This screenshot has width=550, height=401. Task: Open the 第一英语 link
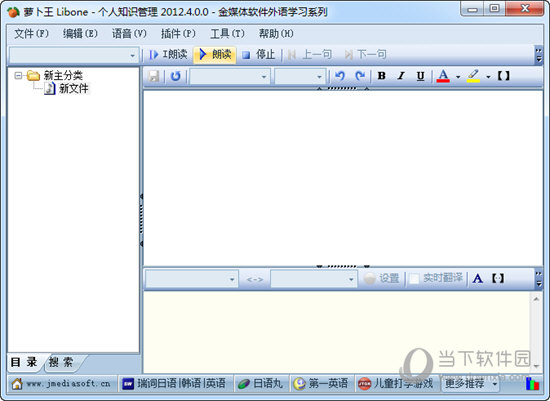click(322, 384)
